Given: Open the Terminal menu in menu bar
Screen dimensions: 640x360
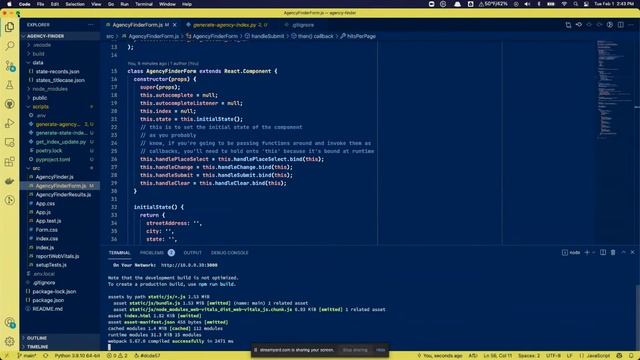Looking at the screenshot, I should click(x=144, y=4).
